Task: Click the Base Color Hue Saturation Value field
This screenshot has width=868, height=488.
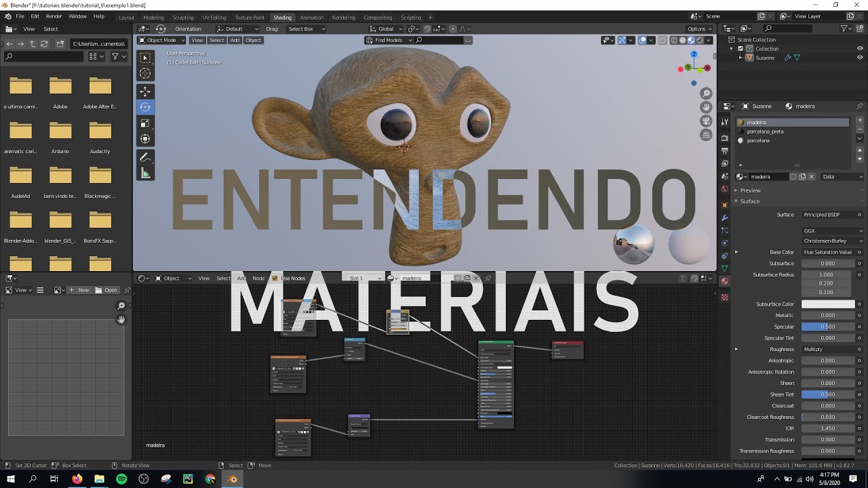Action: [x=828, y=252]
